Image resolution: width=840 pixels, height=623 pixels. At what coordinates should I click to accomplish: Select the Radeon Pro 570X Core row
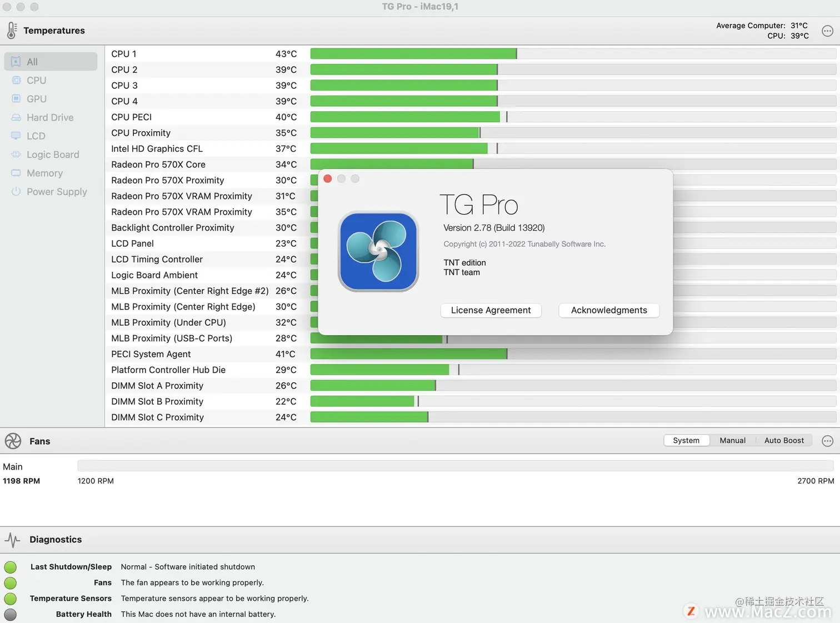pos(472,165)
